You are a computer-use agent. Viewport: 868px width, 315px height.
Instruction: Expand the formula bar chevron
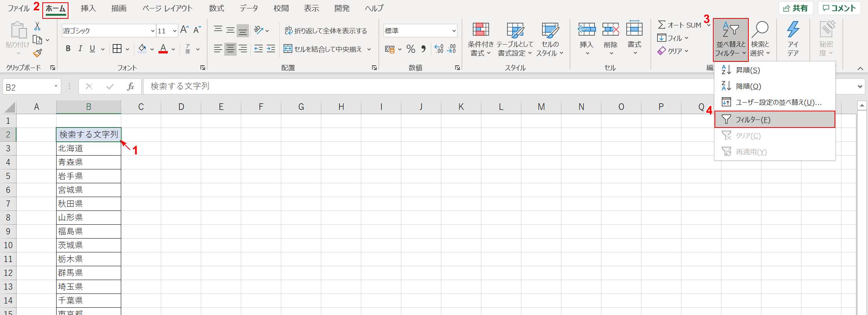coord(860,86)
